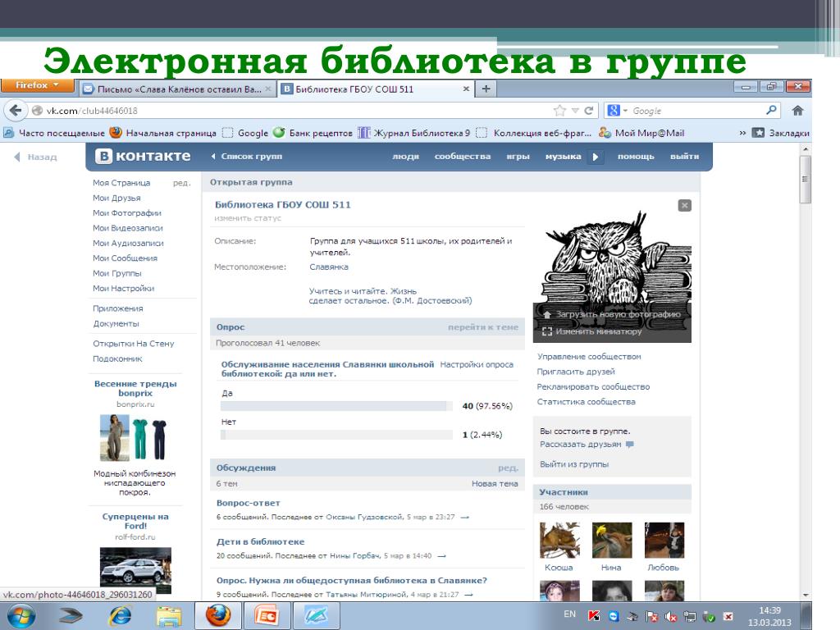Viewport: 840px width, 630px height.
Task: Bookmark this page with the star icon
Action: click(x=559, y=111)
